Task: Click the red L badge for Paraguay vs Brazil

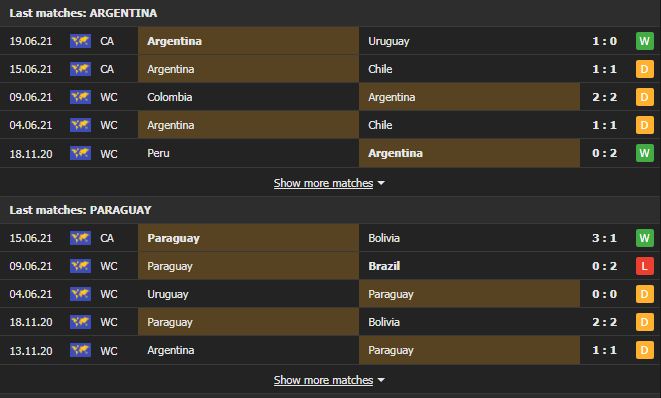Action: [644, 266]
